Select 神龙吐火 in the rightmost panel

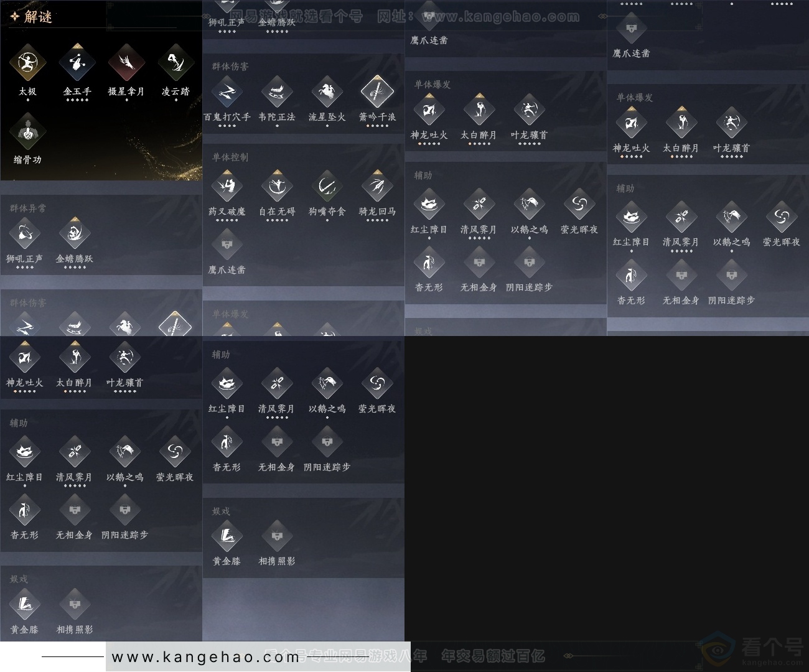(x=632, y=123)
